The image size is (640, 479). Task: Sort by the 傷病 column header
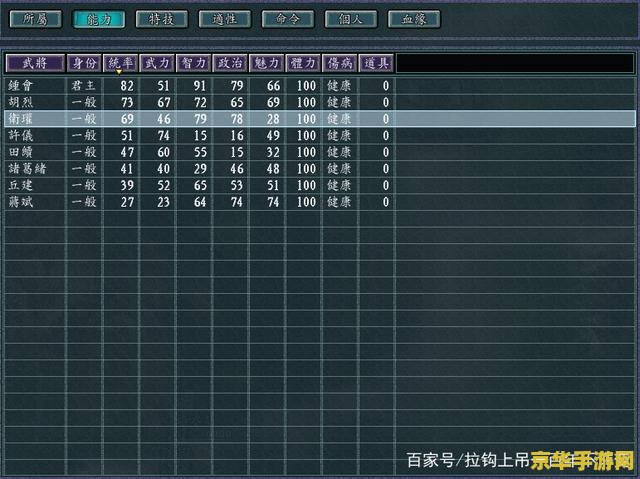(340, 63)
